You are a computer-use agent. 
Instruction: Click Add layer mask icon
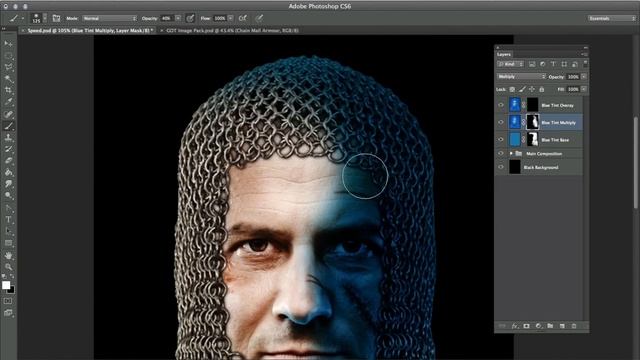click(527, 326)
